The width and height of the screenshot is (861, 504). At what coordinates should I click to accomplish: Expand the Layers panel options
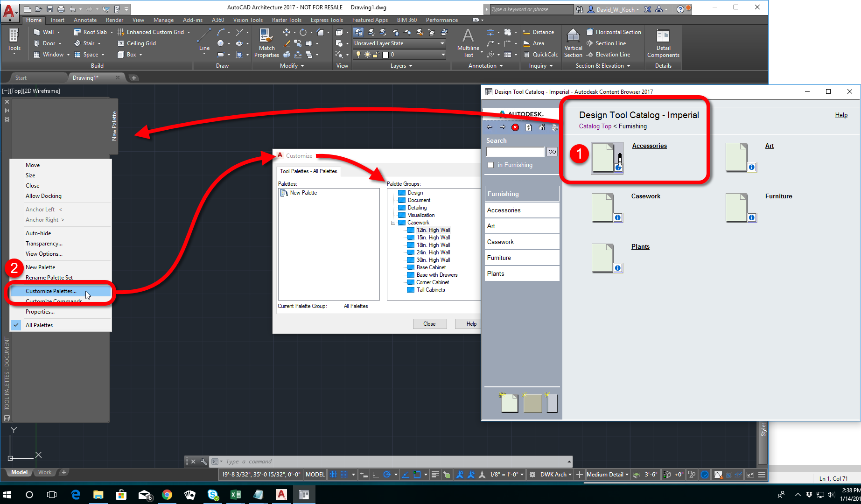pos(401,66)
